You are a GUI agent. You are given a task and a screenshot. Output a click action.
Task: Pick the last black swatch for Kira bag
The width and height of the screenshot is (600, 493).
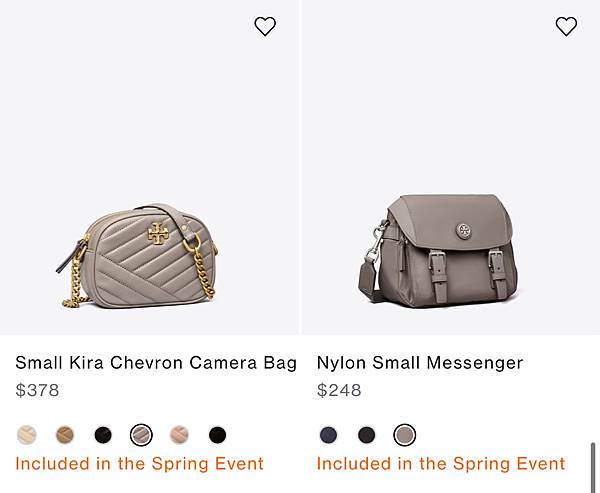(x=217, y=435)
